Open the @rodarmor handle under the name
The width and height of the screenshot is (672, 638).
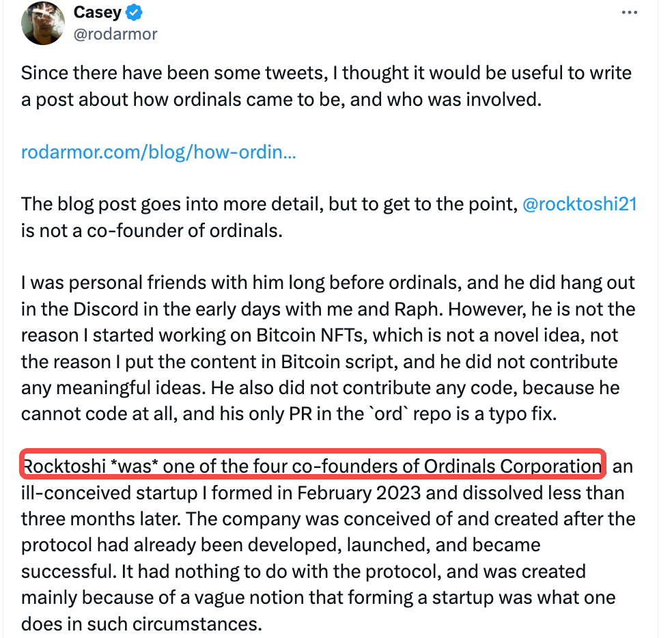point(115,33)
